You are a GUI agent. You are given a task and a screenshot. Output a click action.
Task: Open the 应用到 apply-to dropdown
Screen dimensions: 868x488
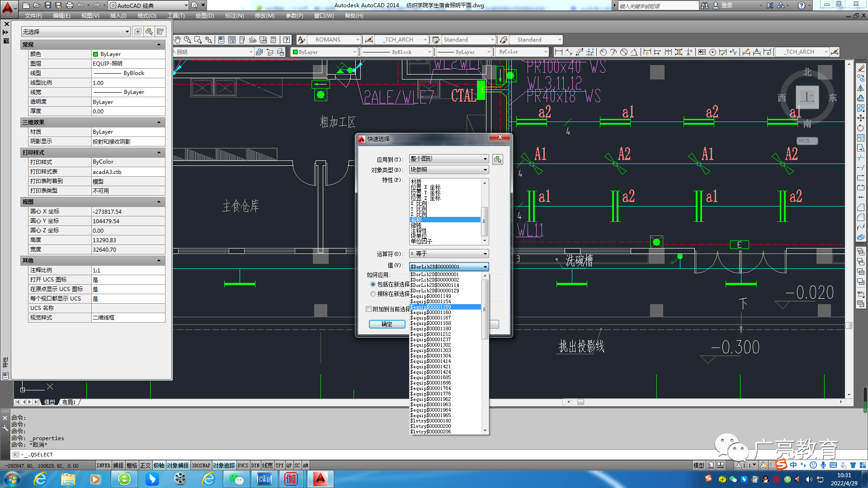[448, 159]
